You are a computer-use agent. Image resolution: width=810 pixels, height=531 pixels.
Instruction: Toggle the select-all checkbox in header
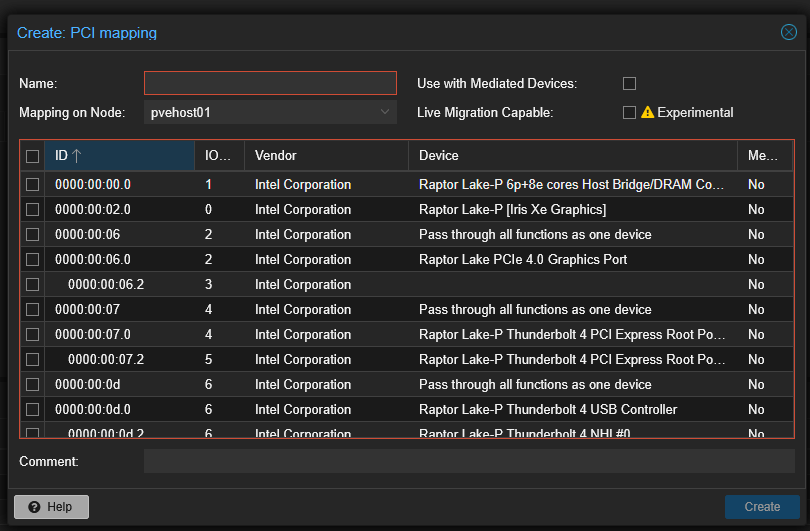33,156
